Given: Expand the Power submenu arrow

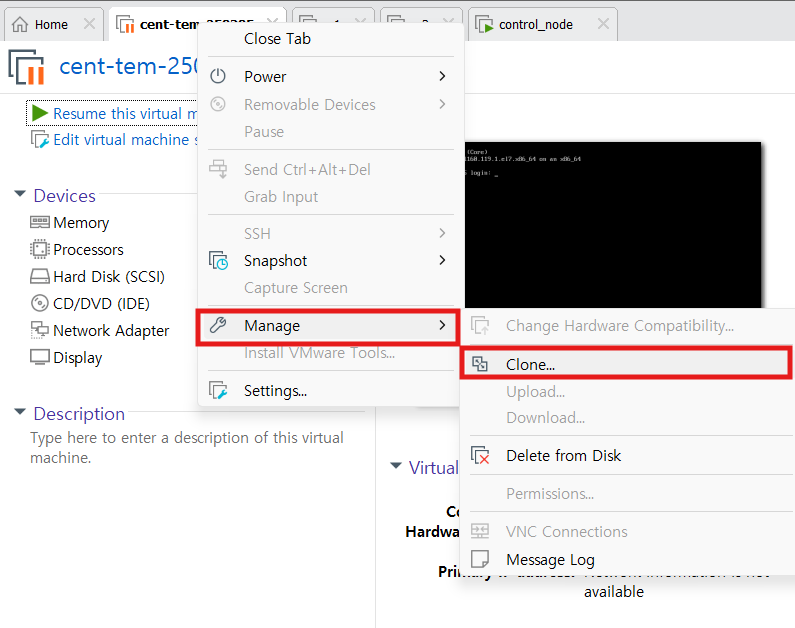Looking at the screenshot, I should click(442, 76).
